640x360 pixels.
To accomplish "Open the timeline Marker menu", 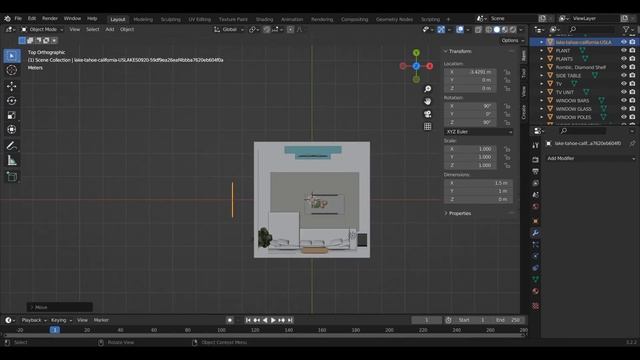I will [101, 320].
